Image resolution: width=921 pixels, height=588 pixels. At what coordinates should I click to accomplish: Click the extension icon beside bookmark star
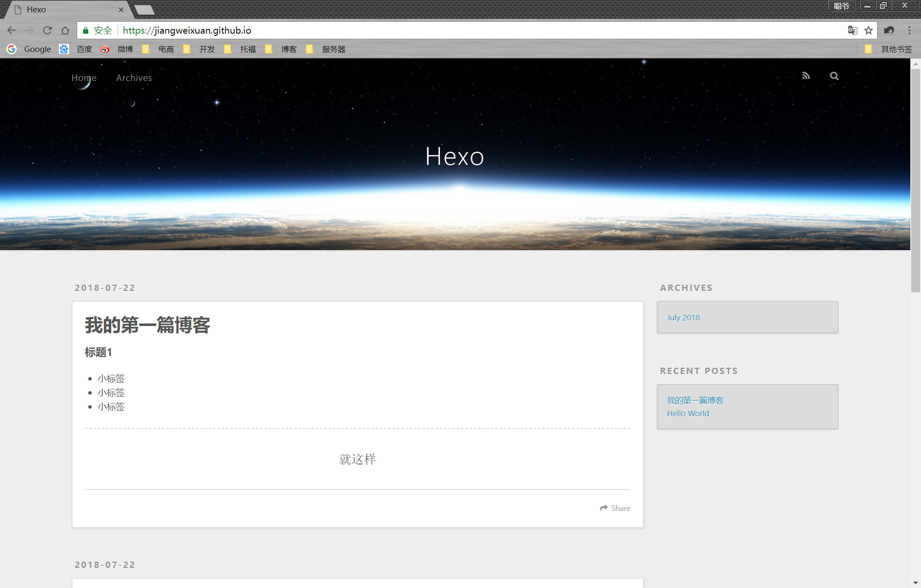(x=889, y=30)
